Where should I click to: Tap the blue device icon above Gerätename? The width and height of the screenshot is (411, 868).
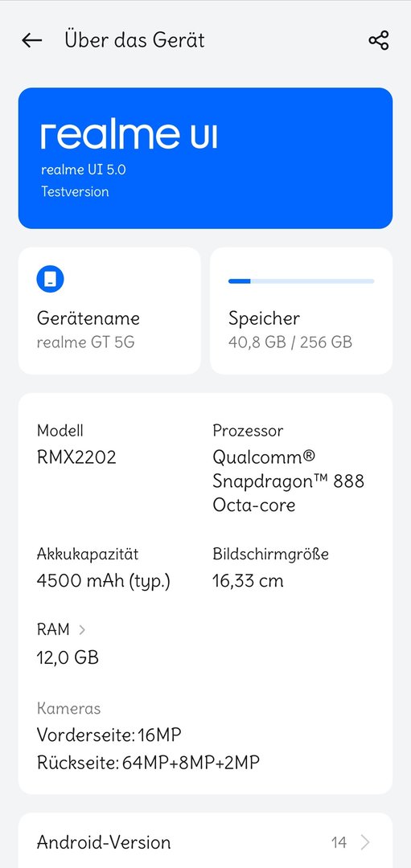(51, 280)
